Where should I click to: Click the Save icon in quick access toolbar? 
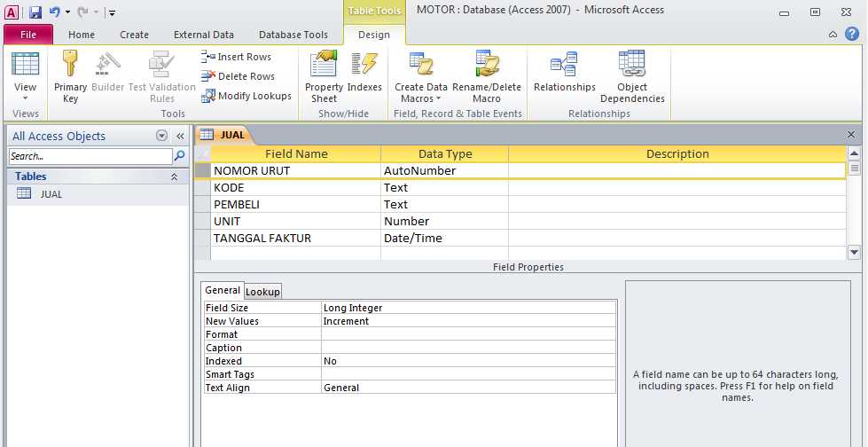[35, 12]
